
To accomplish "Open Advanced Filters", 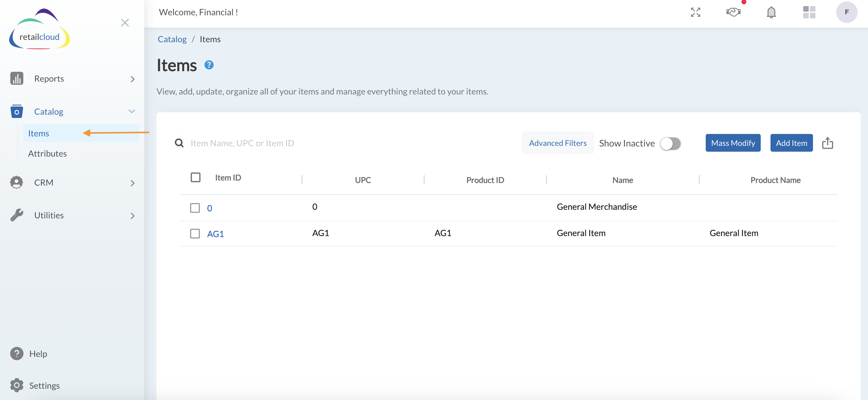I will (x=557, y=143).
